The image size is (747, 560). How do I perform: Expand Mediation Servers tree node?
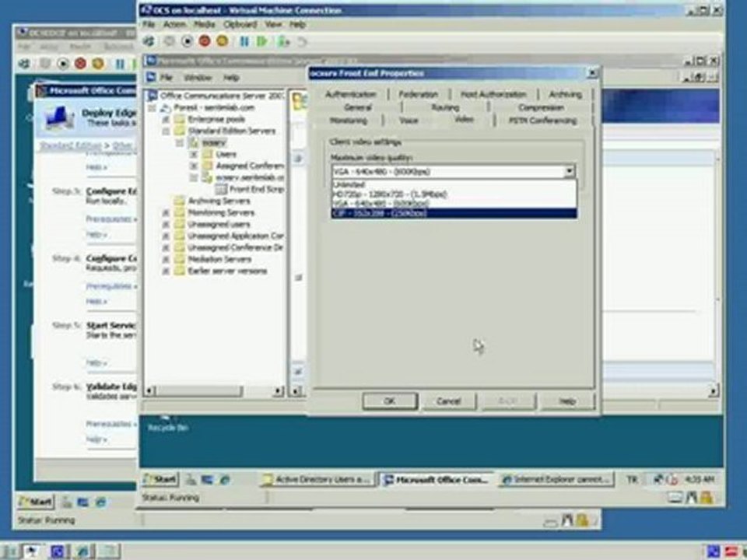167,260
